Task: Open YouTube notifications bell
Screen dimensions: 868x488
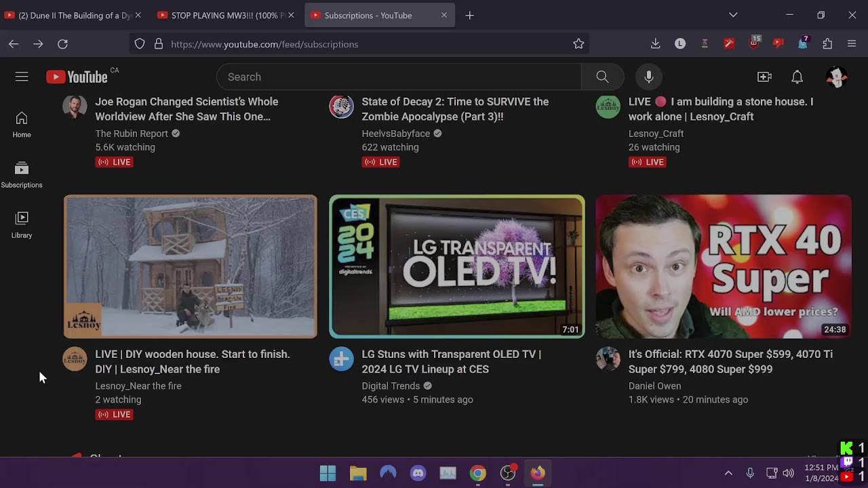Action: pyautogui.click(x=797, y=77)
